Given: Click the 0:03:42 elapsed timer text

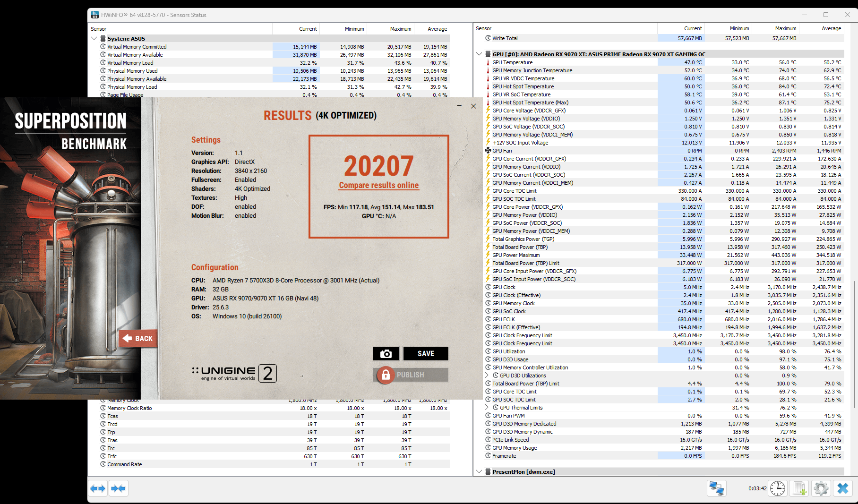Looking at the screenshot, I should [x=757, y=488].
